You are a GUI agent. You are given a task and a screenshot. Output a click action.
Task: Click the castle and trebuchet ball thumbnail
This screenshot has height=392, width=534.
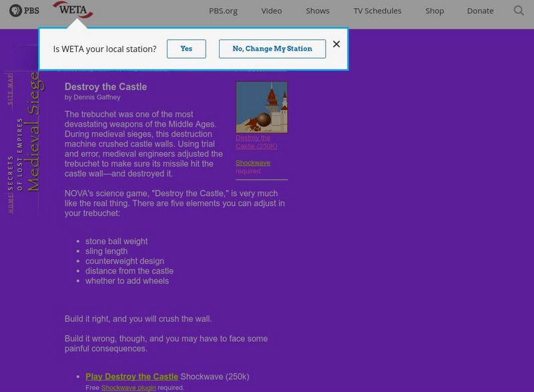click(262, 107)
